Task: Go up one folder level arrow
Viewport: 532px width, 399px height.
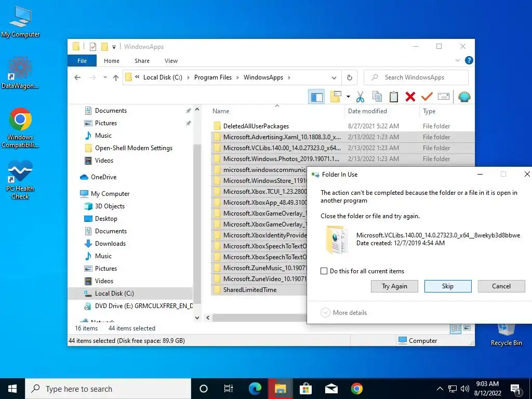Action: 116,77
